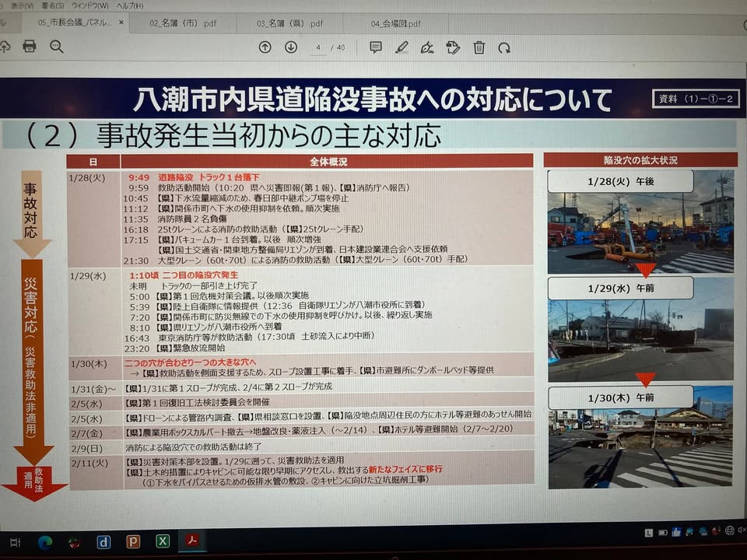
Task: Go to previous page with up arrow
Action: pos(265,47)
